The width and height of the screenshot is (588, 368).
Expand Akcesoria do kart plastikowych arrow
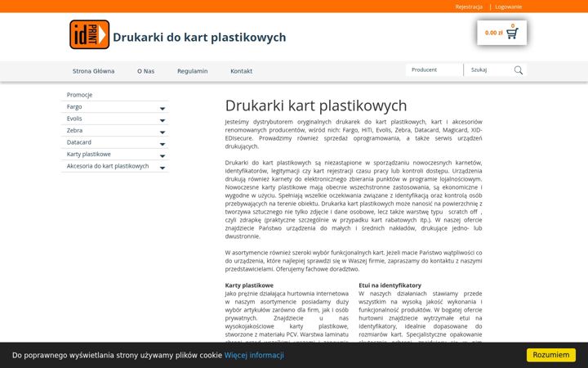pos(163,168)
